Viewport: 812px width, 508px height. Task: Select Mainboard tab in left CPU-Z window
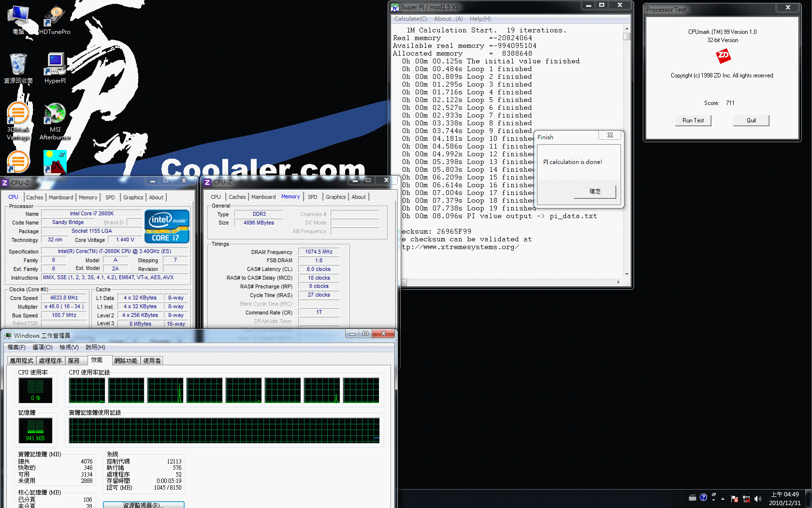(x=61, y=197)
